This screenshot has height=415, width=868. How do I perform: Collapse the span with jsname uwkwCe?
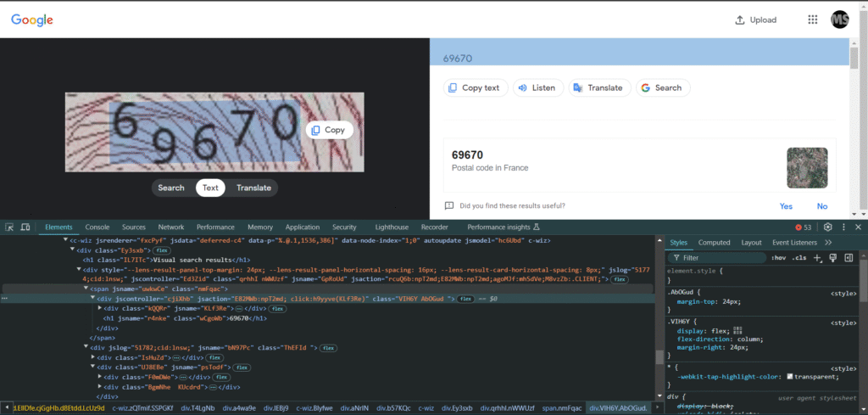[x=85, y=289]
